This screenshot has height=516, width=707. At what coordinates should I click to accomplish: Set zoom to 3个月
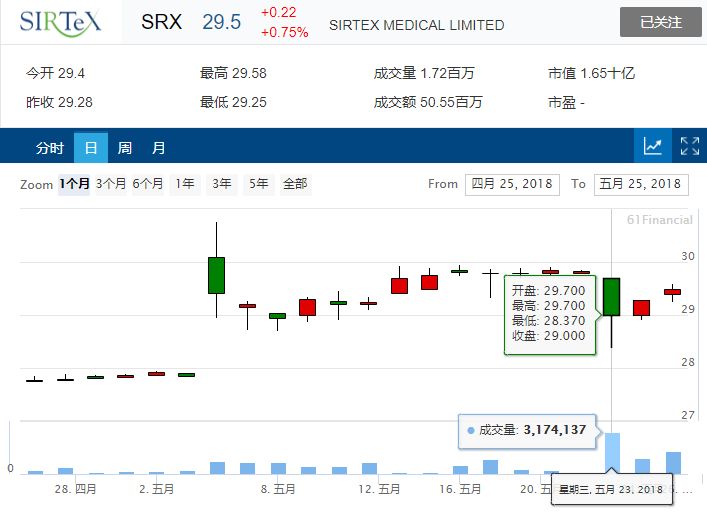point(110,184)
